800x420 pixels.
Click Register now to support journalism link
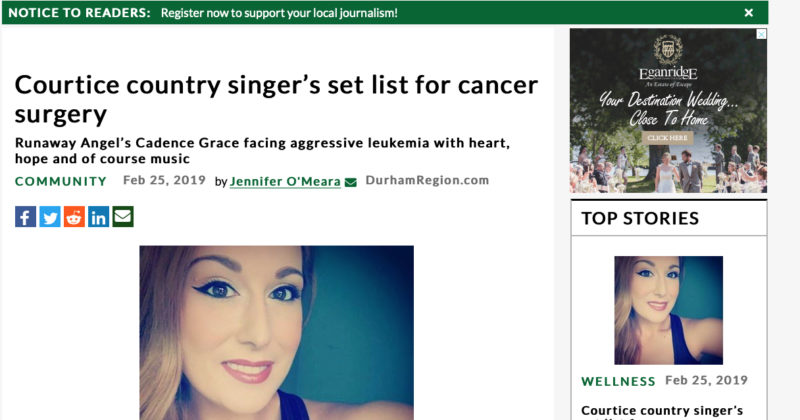pyautogui.click(x=279, y=13)
